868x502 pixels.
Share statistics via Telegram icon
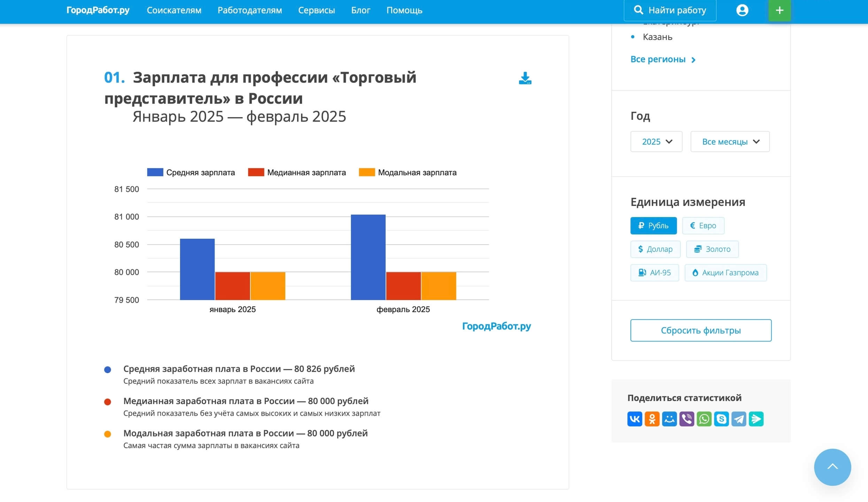[739, 419]
